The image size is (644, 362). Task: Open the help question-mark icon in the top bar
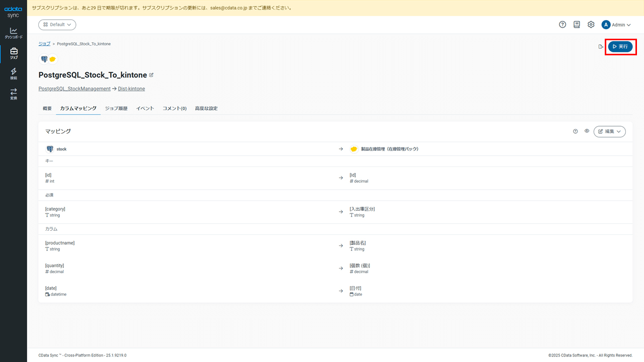coord(562,25)
